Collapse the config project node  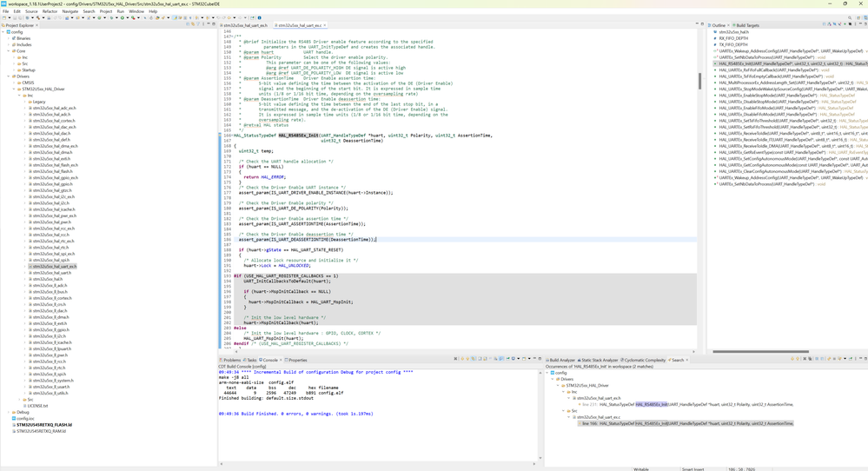click(x=3, y=32)
